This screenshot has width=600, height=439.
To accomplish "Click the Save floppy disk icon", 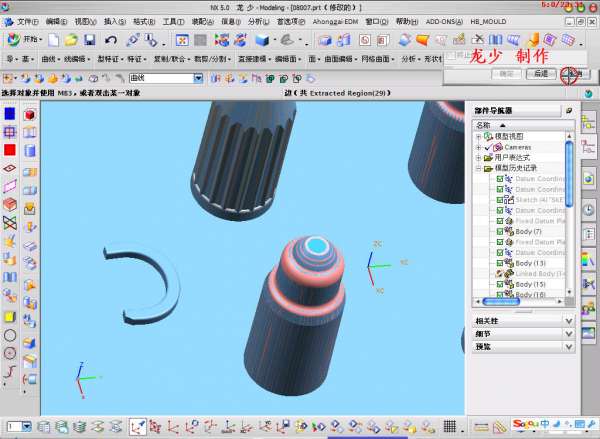I will tap(89, 40).
